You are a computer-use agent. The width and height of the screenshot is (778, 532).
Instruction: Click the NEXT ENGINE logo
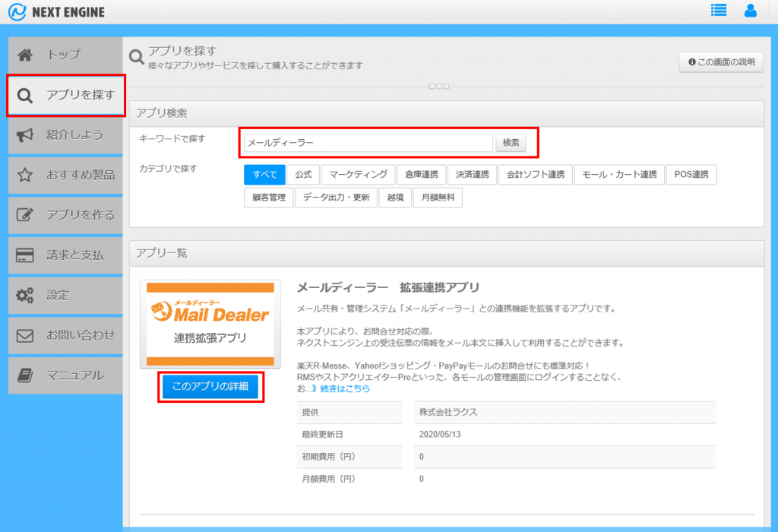pyautogui.click(x=56, y=12)
